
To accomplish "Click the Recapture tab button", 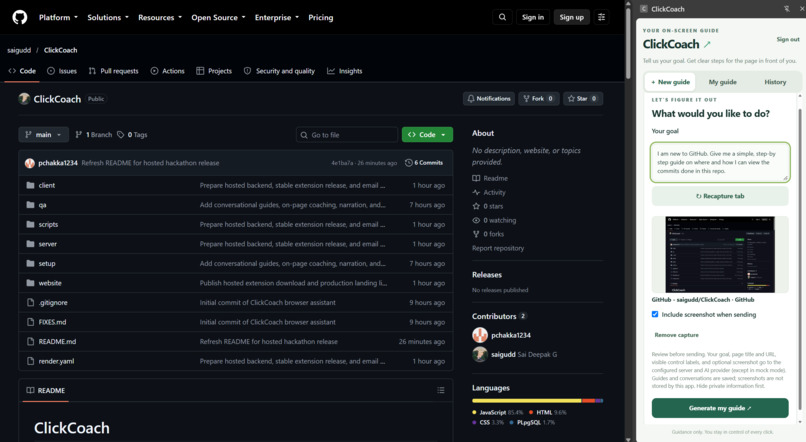I will pyautogui.click(x=720, y=196).
